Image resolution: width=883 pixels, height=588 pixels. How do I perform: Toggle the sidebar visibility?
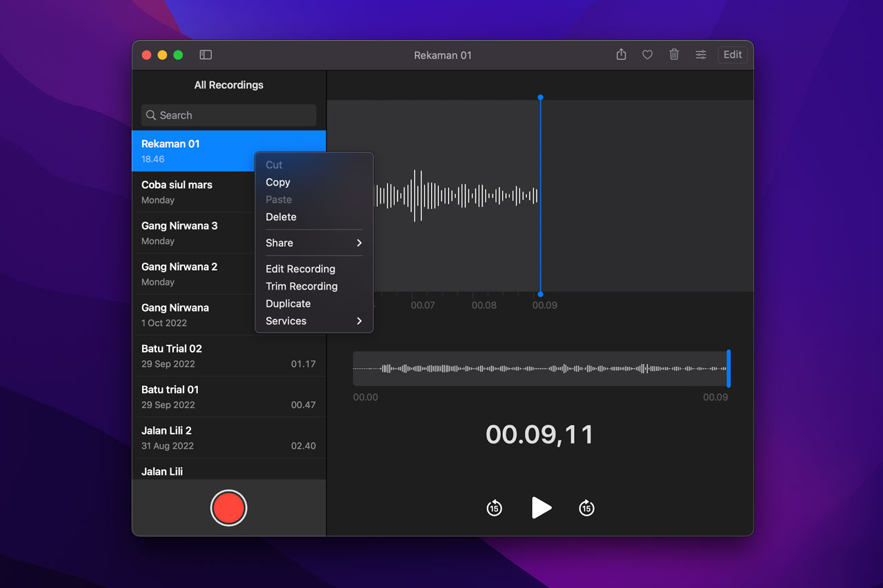click(206, 55)
